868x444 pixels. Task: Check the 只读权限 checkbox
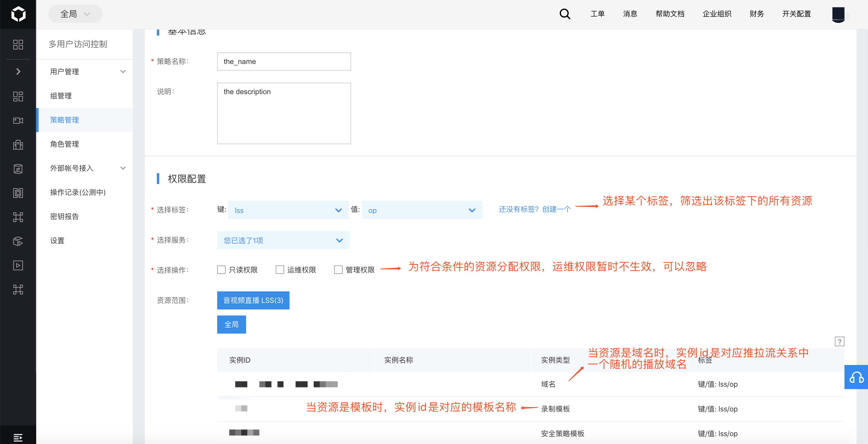221,270
